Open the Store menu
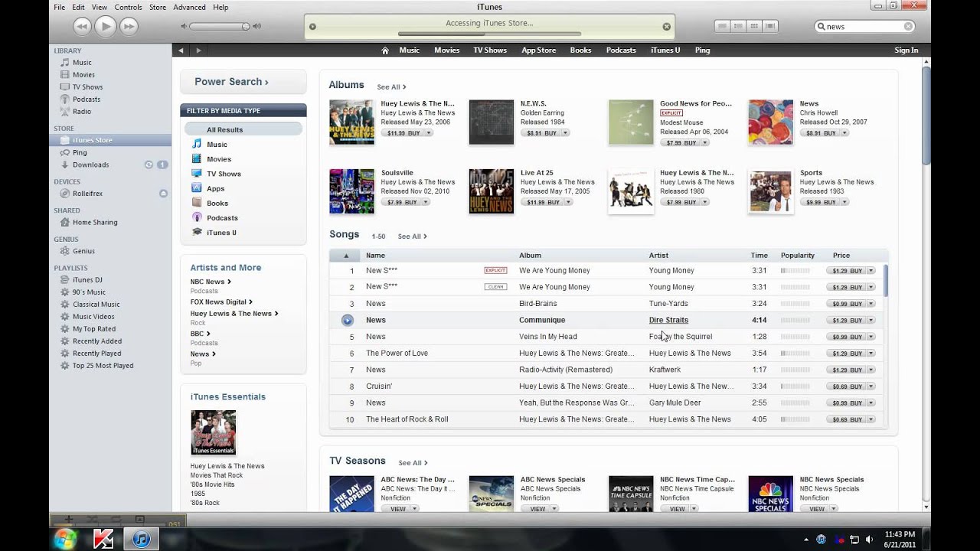The height and width of the screenshot is (551, 980). point(158,7)
